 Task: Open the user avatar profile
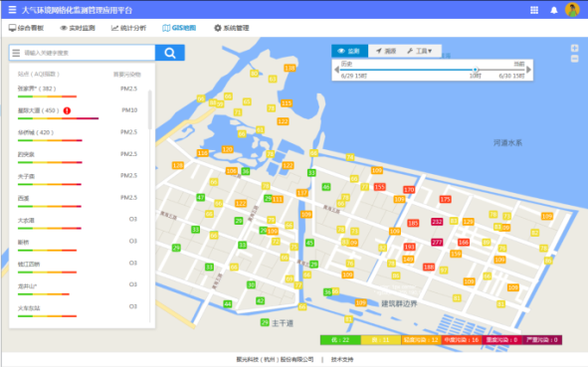tap(572, 10)
